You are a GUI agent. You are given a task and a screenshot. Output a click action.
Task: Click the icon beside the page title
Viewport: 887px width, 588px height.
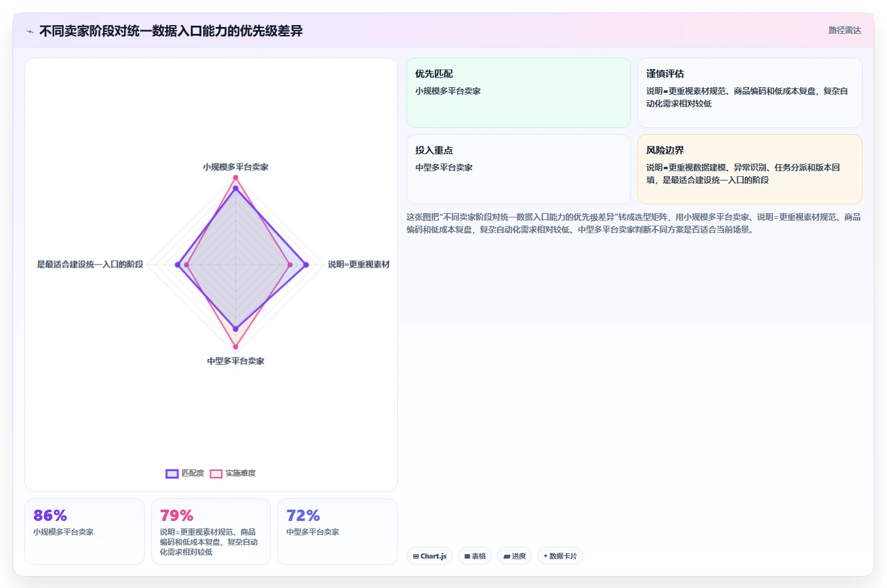coord(29,31)
